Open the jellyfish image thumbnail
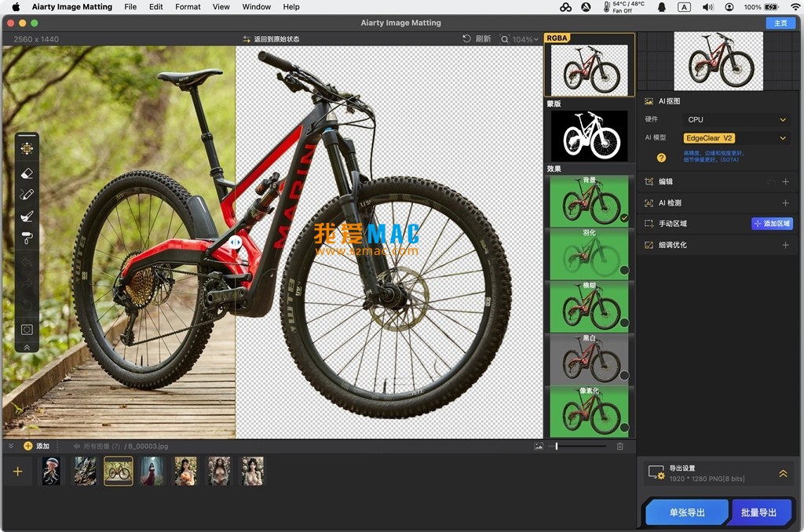The height and width of the screenshot is (532, 804). [x=51, y=471]
